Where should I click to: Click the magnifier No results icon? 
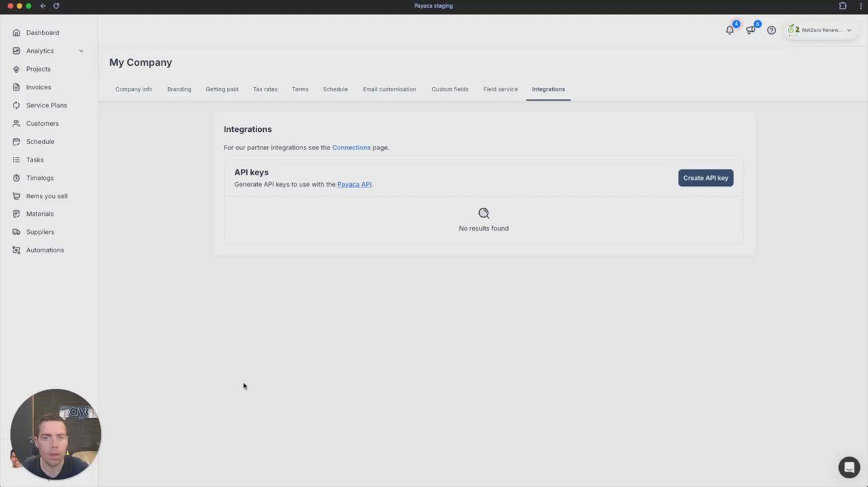tap(484, 213)
